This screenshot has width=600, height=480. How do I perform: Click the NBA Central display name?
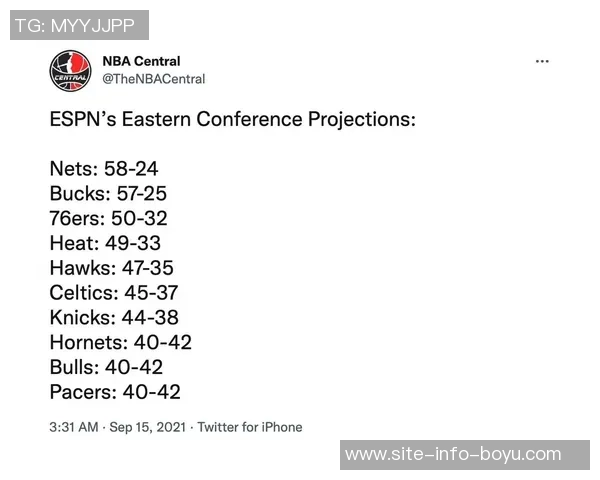141,62
